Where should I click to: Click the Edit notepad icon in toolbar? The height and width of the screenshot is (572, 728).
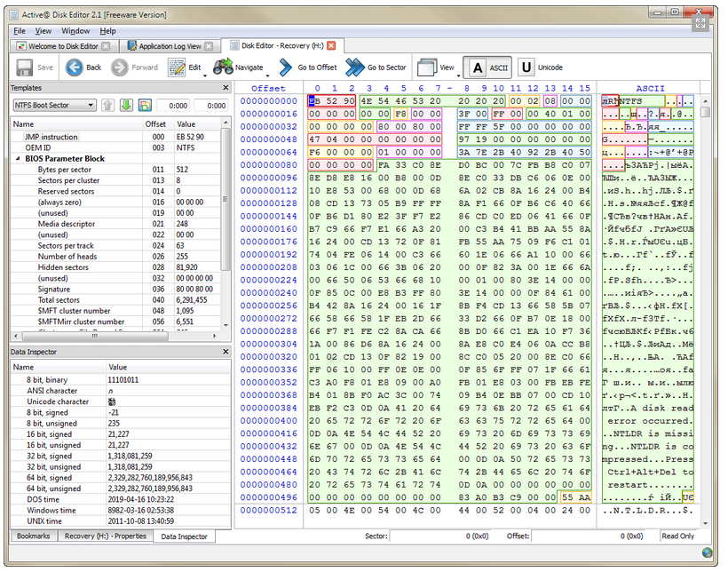(177, 68)
